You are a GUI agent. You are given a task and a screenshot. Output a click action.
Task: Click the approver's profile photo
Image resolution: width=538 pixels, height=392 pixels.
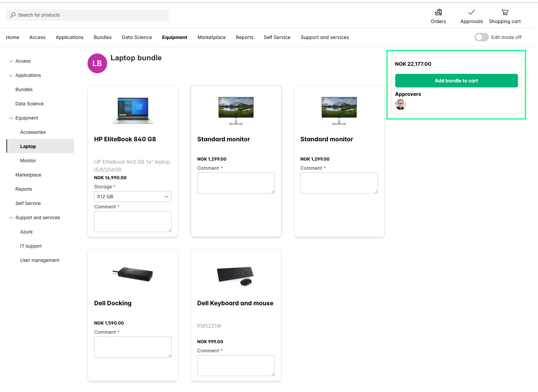401,104
